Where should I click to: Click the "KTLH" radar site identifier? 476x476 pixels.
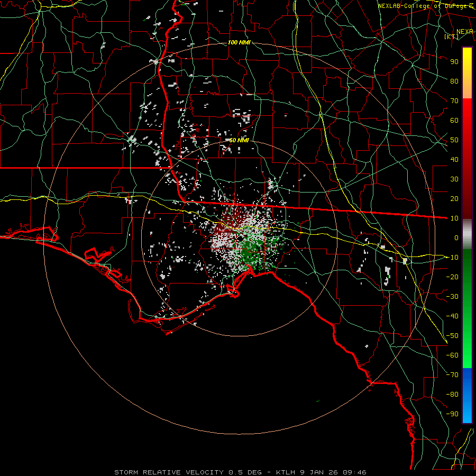coord(286,472)
